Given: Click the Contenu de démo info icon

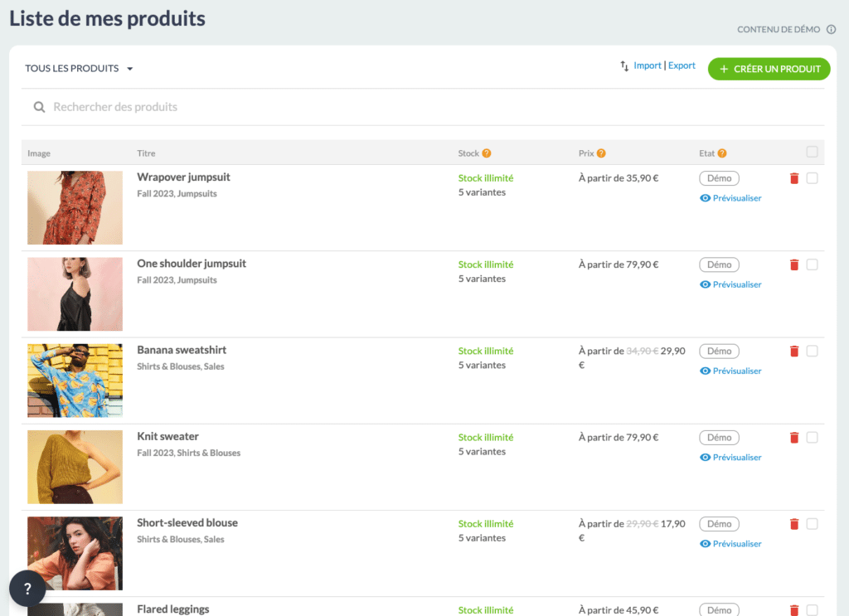Looking at the screenshot, I should coord(831,30).
